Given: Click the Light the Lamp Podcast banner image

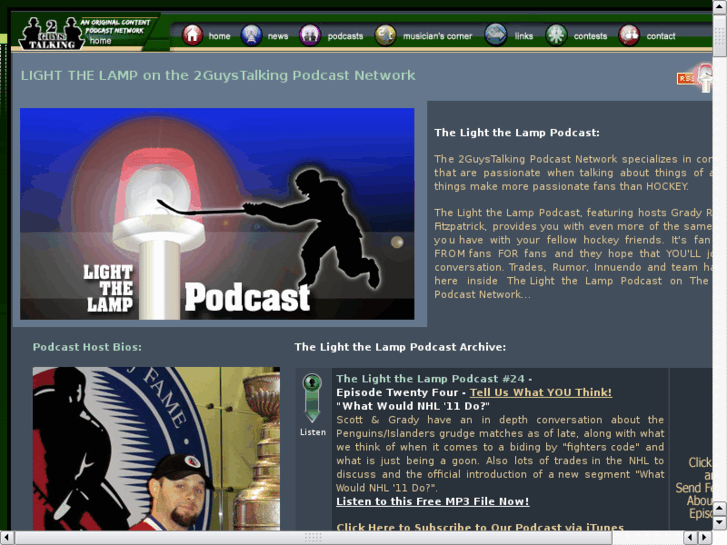Looking at the screenshot, I should pyautogui.click(x=217, y=214).
